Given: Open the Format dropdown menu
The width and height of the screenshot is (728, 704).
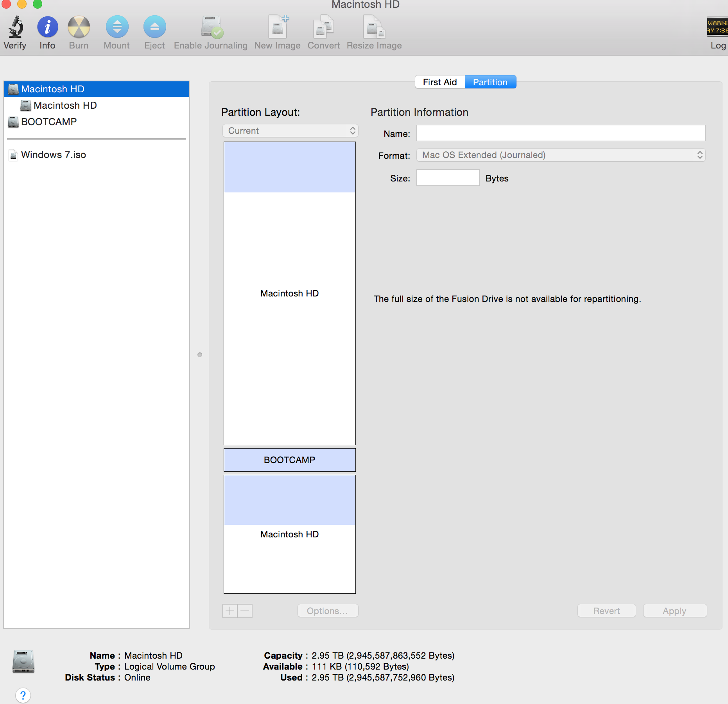Looking at the screenshot, I should [x=561, y=155].
